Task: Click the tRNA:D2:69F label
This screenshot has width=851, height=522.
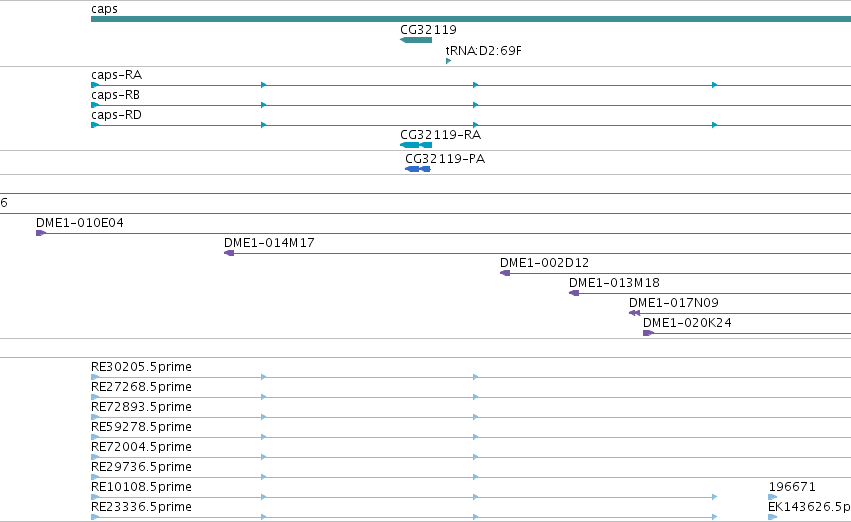Action: (x=484, y=51)
